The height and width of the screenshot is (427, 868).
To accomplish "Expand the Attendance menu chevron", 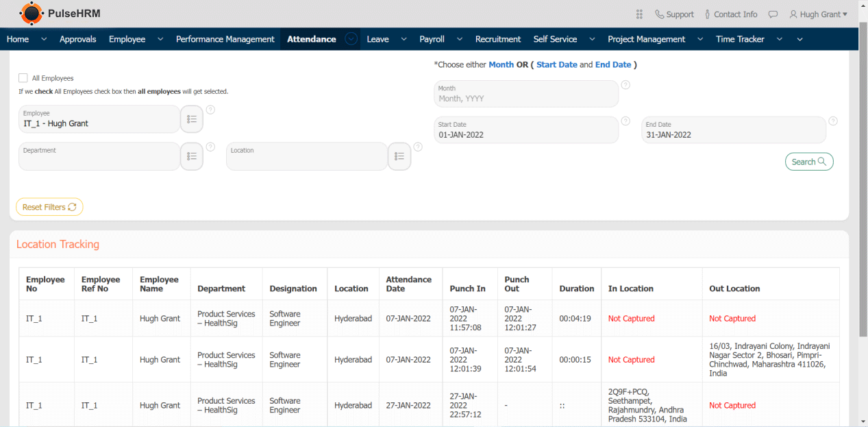I will click(x=351, y=39).
